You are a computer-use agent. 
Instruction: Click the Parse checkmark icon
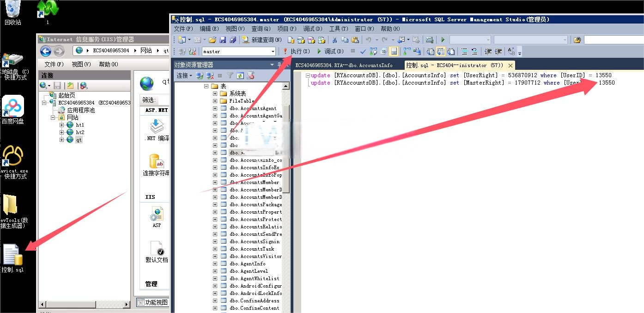point(363,51)
